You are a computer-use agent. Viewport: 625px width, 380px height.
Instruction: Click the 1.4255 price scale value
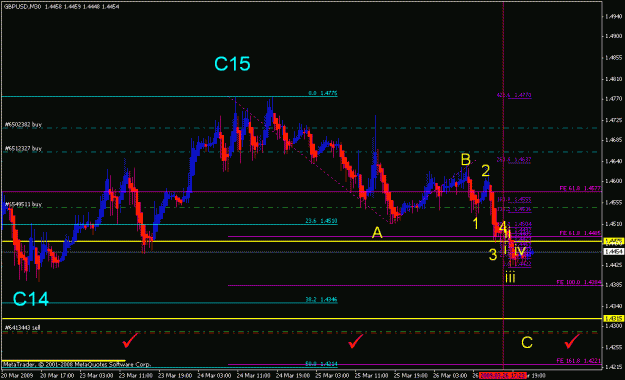pos(614,347)
